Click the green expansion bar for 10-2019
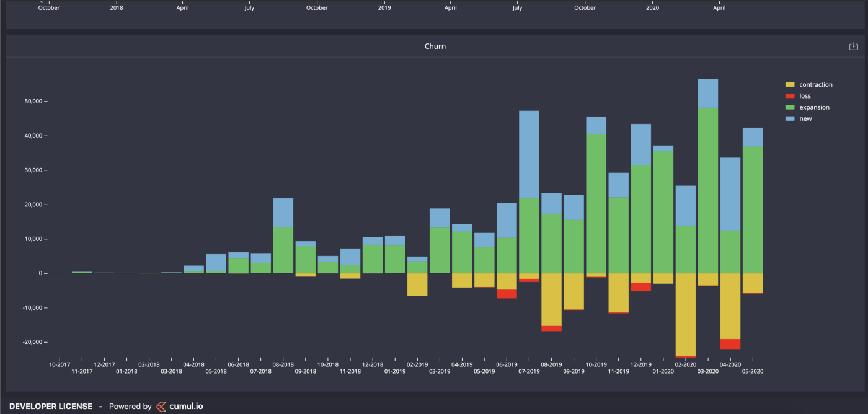Viewport: 868px width, 414px height. (596, 204)
